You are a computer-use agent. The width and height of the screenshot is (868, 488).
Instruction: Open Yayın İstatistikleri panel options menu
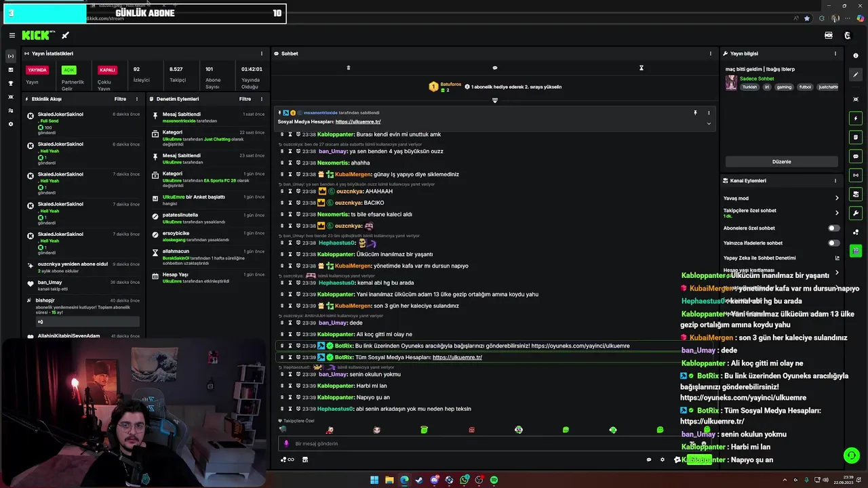(x=262, y=54)
